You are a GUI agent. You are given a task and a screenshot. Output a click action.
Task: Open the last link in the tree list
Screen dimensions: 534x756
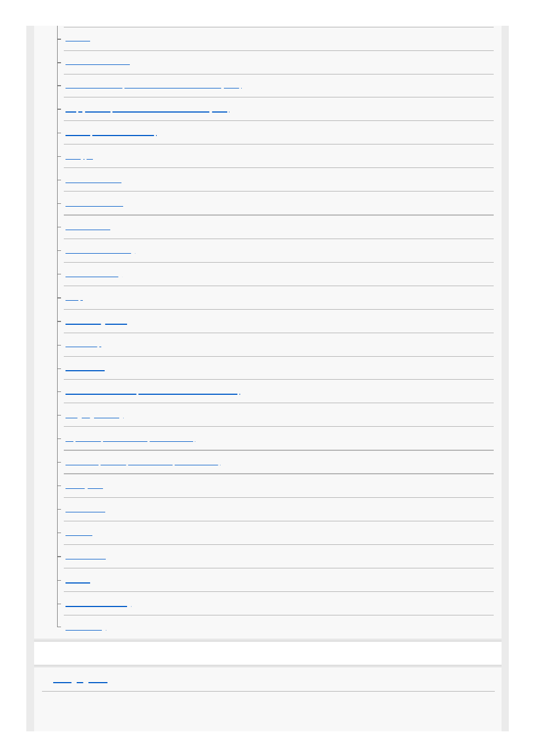[84, 628]
